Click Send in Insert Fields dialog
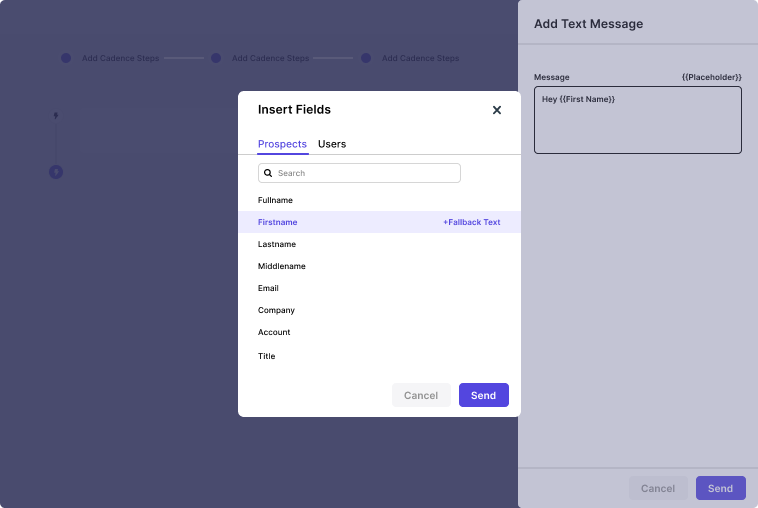 click(483, 395)
